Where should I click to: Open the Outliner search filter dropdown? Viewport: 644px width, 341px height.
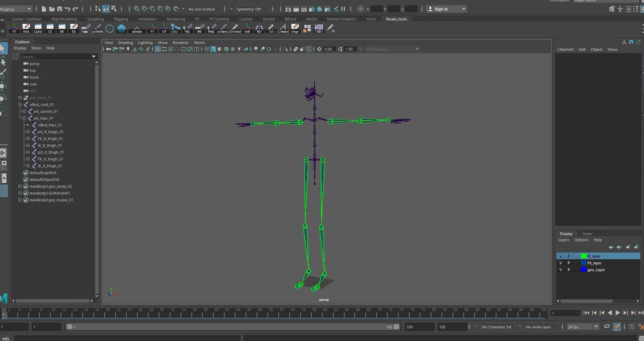94,57
